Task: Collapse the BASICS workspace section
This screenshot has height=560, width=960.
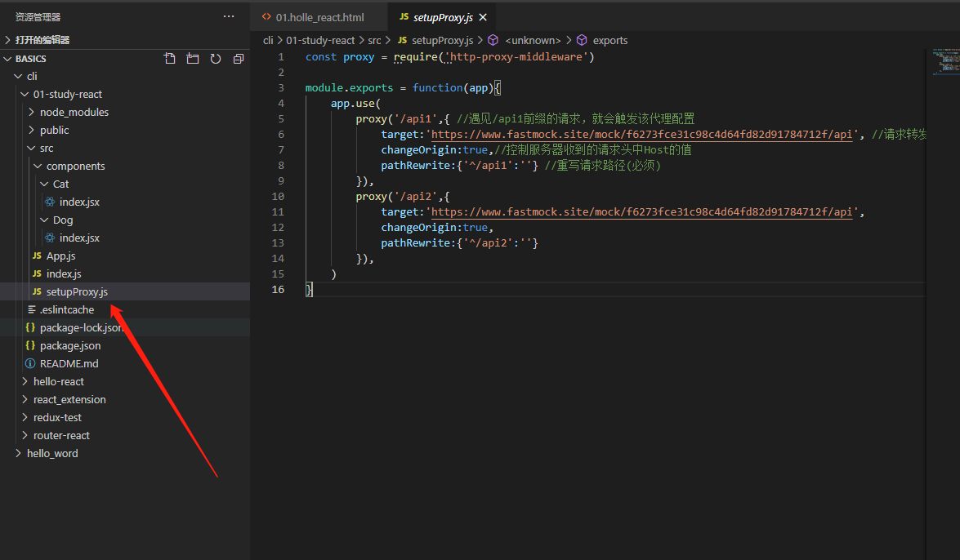Action: (x=7, y=59)
